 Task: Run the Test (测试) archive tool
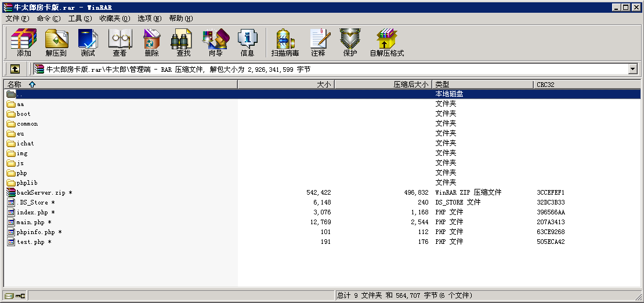pos(88,43)
